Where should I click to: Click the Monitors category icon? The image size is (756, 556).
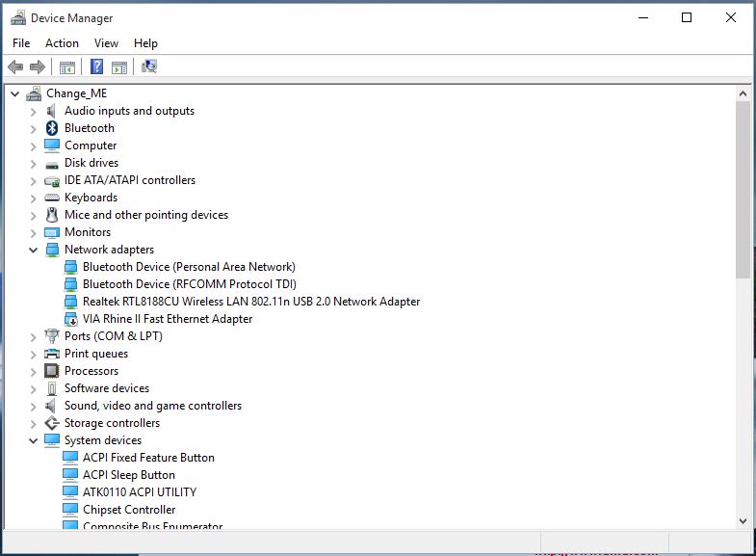pyautogui.click(x=52, y=233)
